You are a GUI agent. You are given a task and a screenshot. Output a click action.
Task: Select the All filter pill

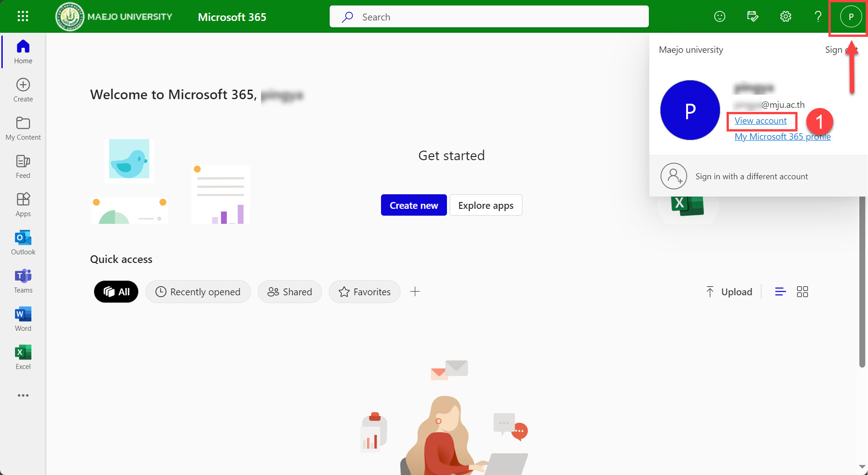(x=116, y=292)
